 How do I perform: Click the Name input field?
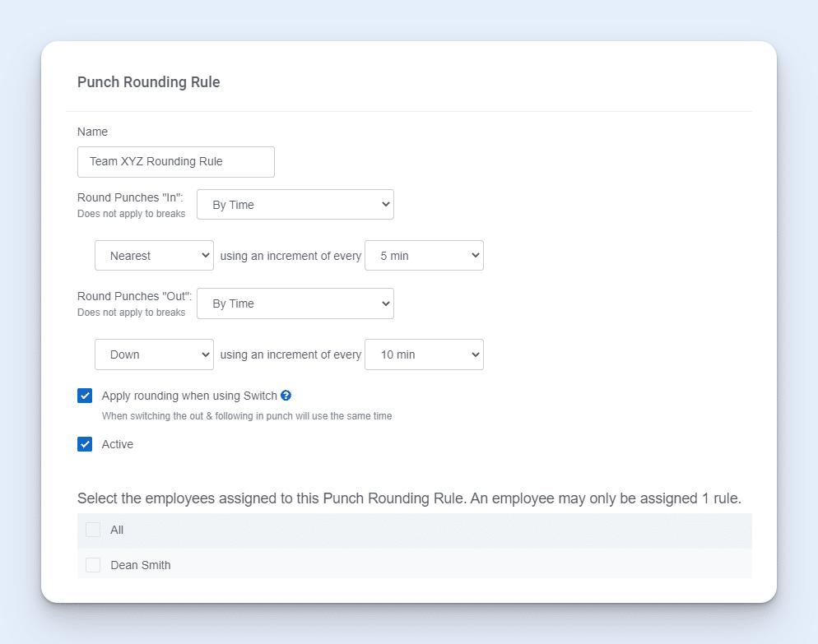pyautogui.click(x=175, y=162)
